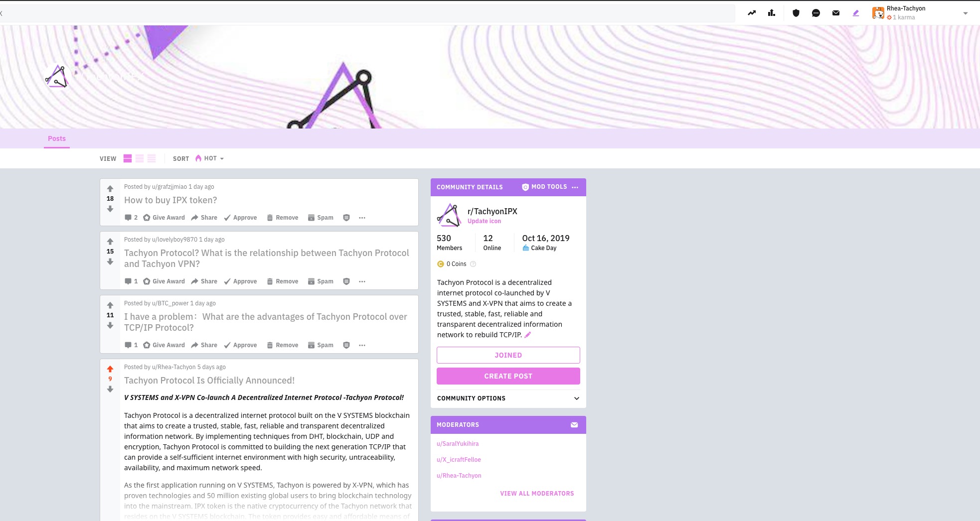Switch to the Posts tab

57,138
